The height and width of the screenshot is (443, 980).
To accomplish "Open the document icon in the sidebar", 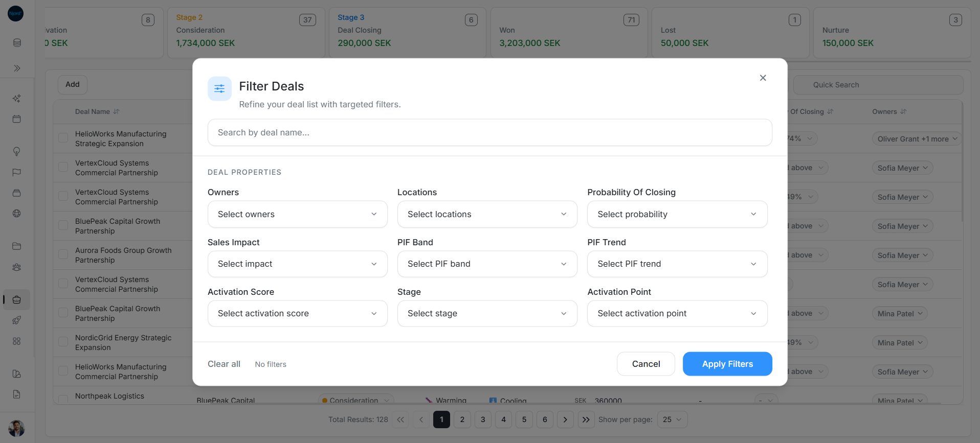I will (x=17, y=394).
